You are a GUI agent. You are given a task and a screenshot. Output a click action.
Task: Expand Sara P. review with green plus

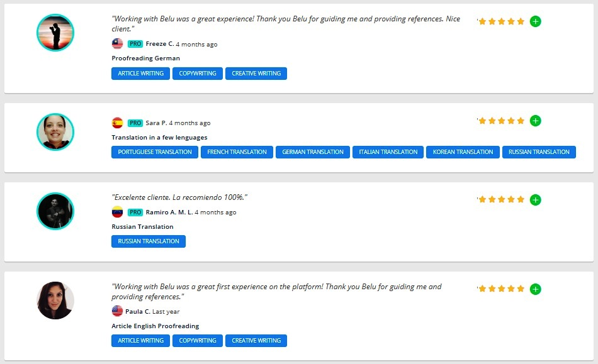535,121
